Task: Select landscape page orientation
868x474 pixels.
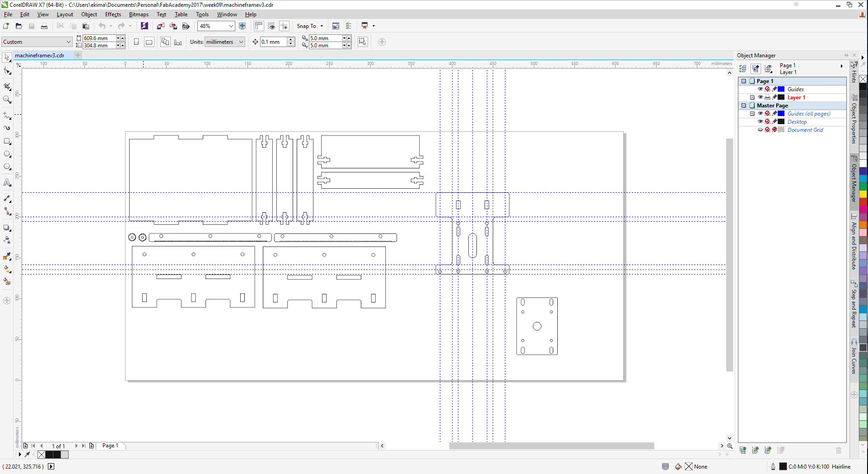Action: pyautogui.click(x=149, y=42)
